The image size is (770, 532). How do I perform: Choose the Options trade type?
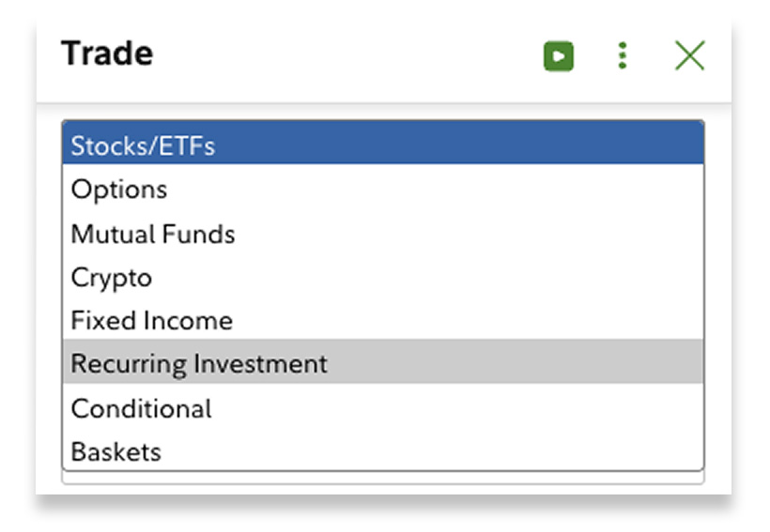tap(382, 189)
